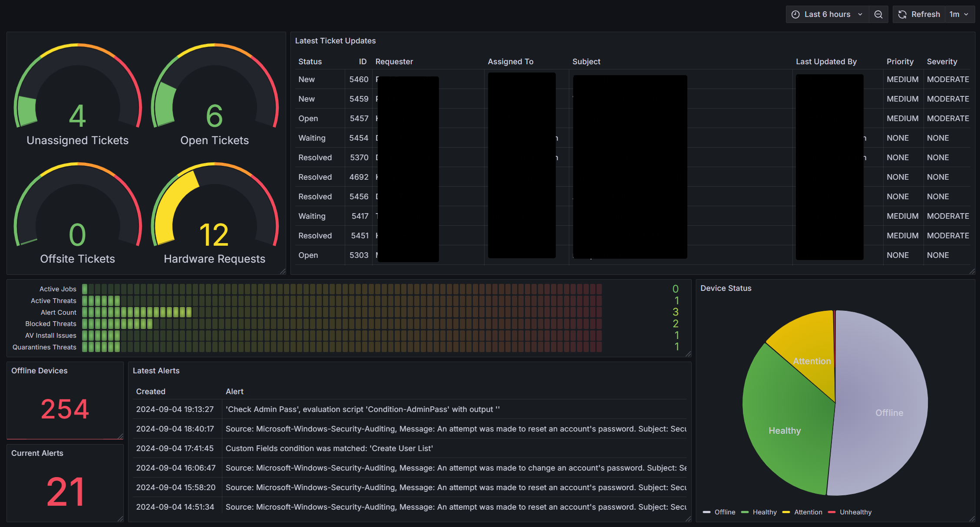Viewport: 980px width, 527px height.
Task: Open the 1m refresh interval dropdown
Action: (959, 14)
